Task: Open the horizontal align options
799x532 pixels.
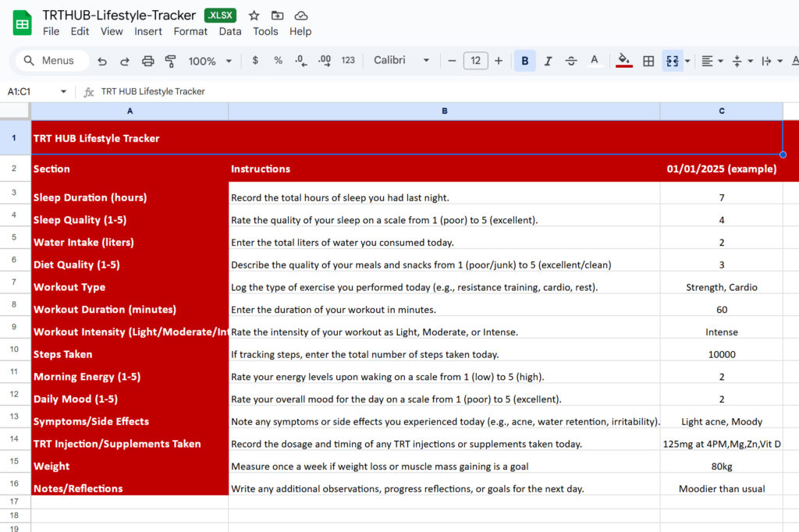Action: tap(707, 61)
